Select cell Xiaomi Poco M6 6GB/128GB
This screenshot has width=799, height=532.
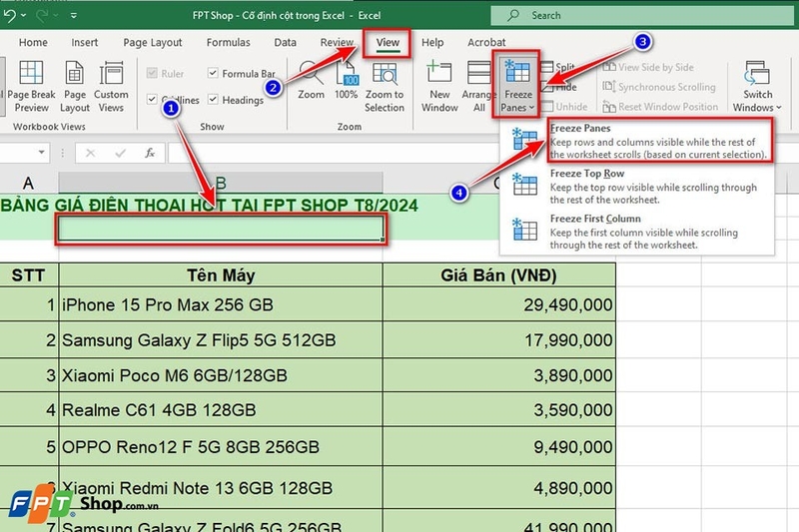pos(221,375)
